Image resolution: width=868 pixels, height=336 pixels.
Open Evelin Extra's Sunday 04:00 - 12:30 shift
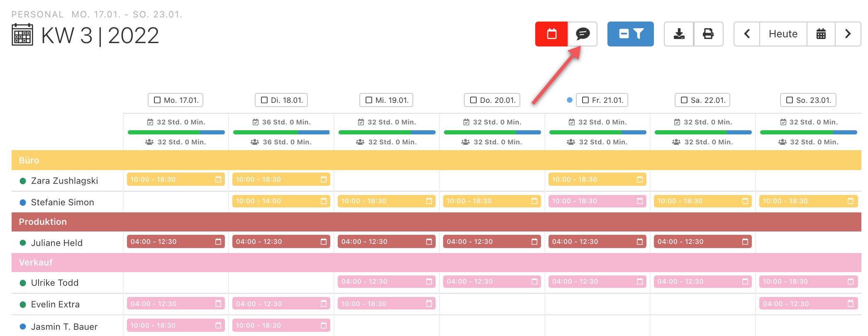808,304
